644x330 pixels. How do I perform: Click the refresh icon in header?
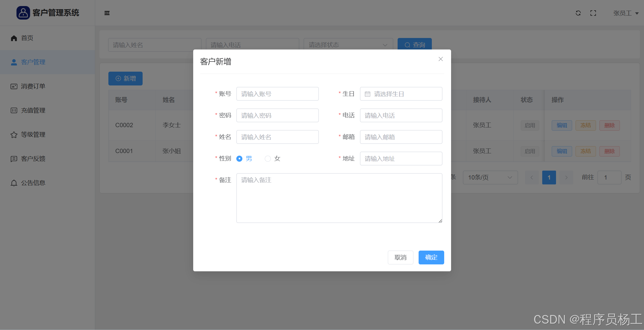tap(578, 13)
